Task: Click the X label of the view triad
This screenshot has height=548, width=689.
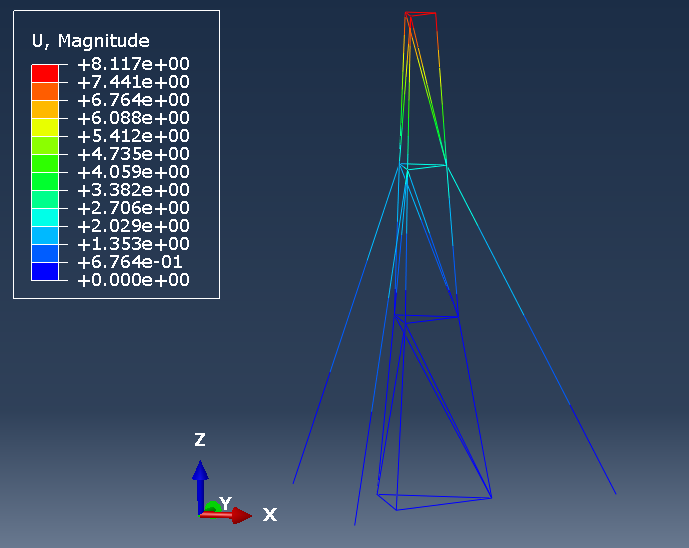Action: tap(269, 515)
